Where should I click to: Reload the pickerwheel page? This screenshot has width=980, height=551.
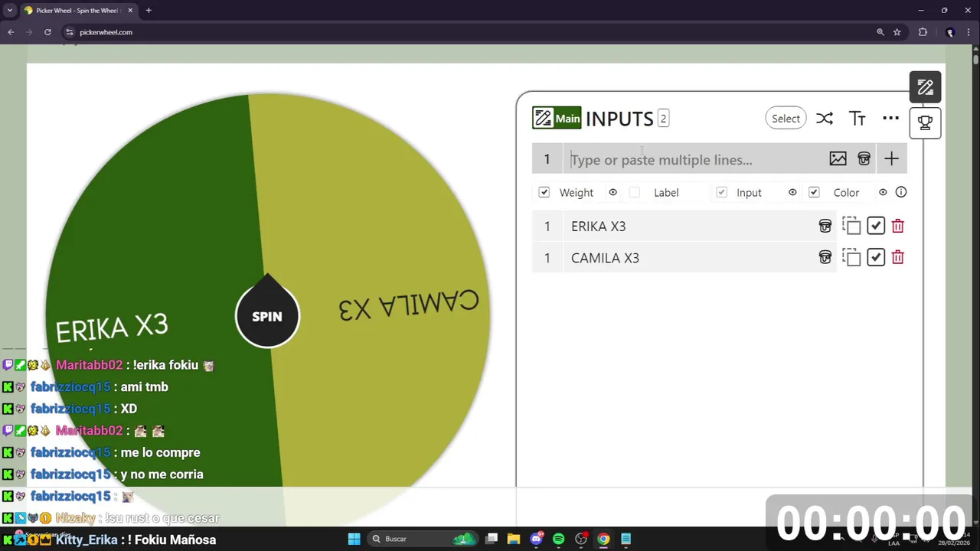point(47,32)
